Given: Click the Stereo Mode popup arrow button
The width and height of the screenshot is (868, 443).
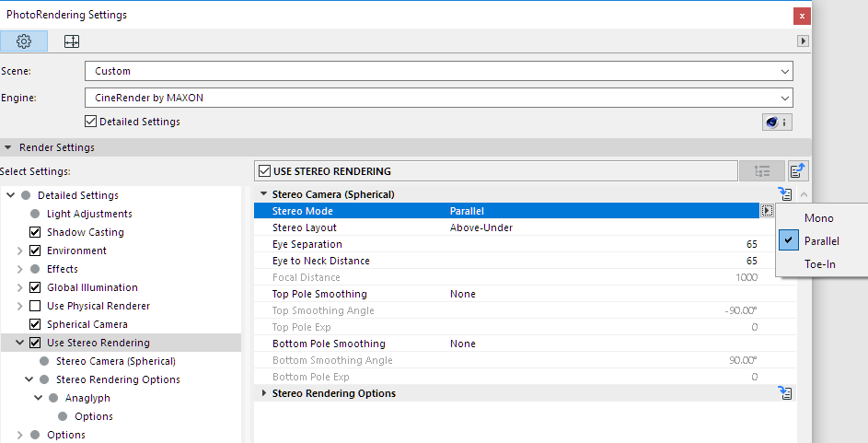Looking at the screenshot, I should [x=767, y=211].
